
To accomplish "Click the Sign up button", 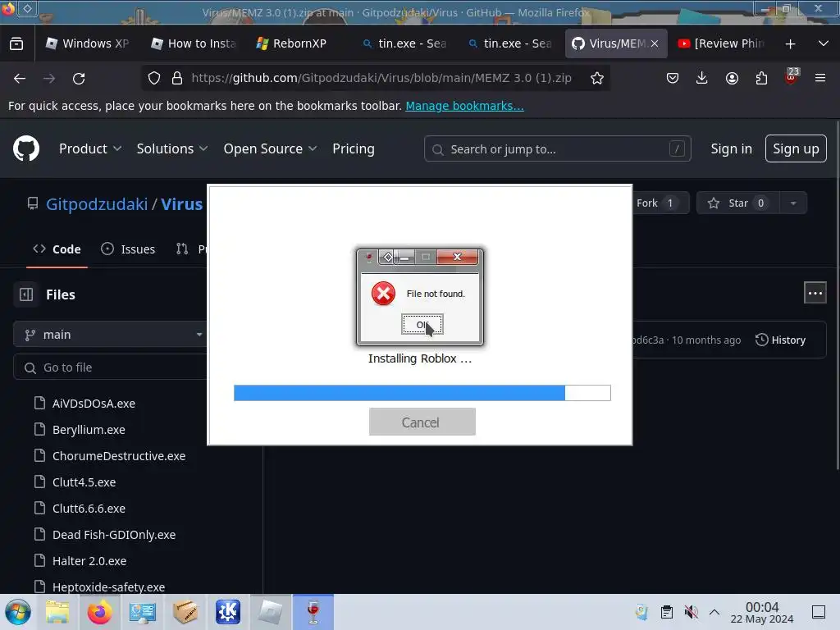I will pos(796,148).
